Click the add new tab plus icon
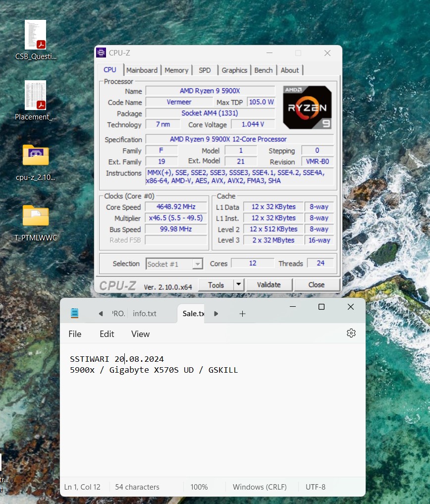This screenshot has width=430, height=504. click(242, 314)
